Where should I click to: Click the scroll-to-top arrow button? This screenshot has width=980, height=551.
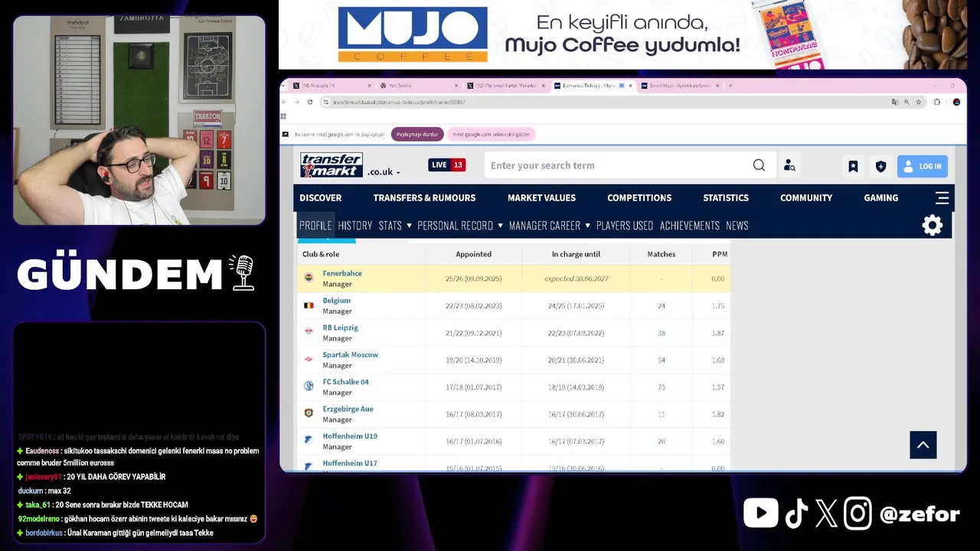pyautogui.click(x=923, y=445)
